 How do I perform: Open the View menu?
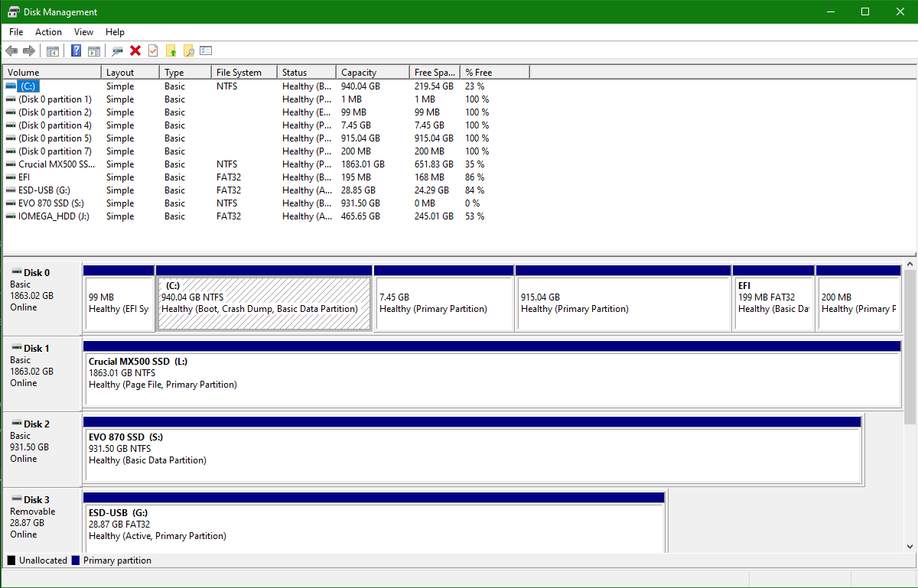tap(83, 32)
